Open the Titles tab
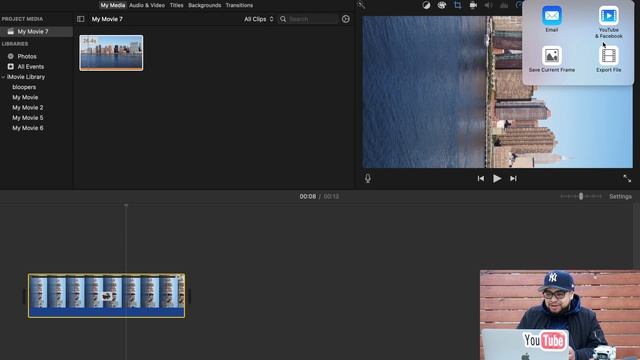 (176, 5)
